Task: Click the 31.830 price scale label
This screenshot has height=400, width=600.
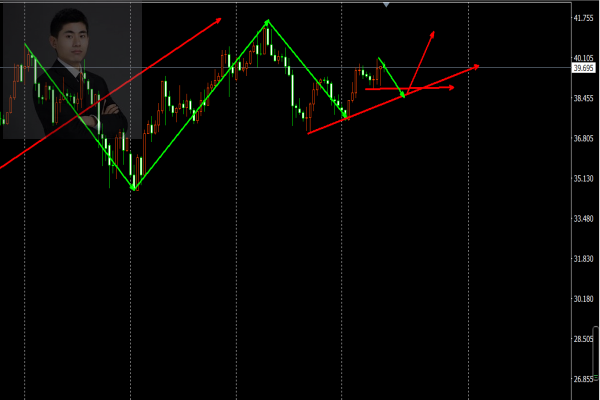Action: tap(583, 259)
